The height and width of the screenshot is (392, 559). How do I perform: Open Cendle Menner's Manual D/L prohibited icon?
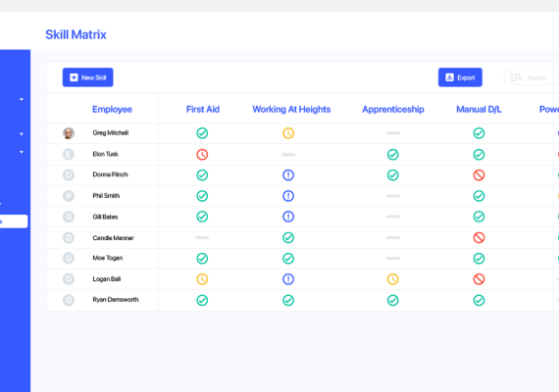pyautogui.click(x=479, y=237)
